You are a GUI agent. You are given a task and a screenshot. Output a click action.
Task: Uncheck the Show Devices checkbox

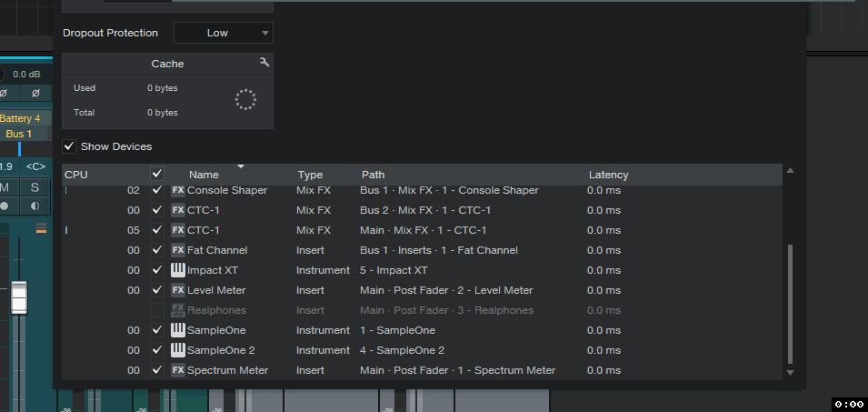[69, 146]
